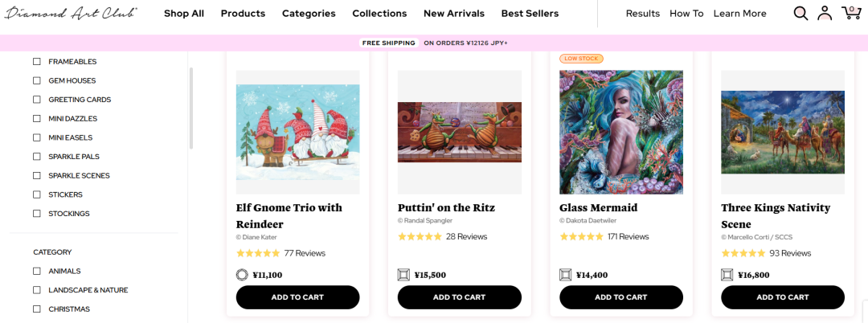868x323 pixels.
Task: Add Glass Mermaid to cart
Action: pyautogui.click(x=621, y=297)
